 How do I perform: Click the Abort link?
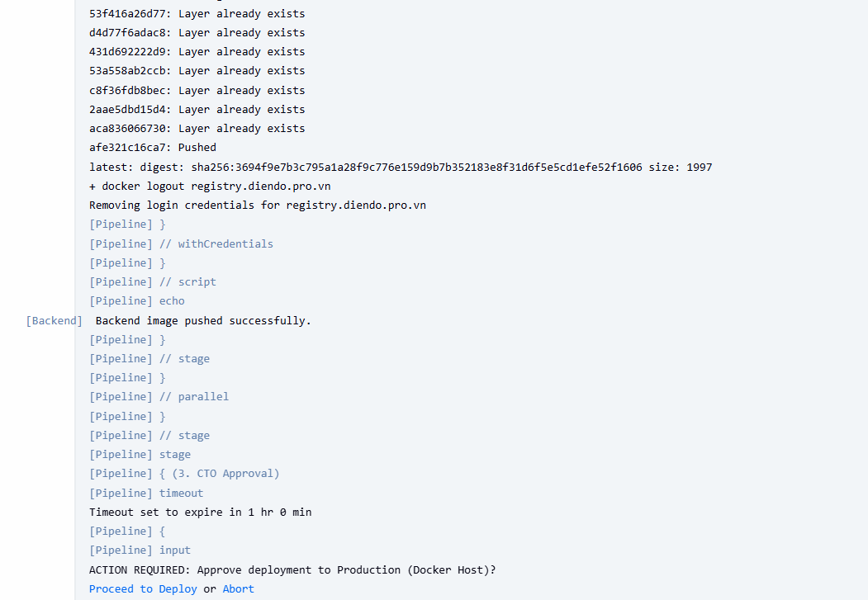[238, 588]
